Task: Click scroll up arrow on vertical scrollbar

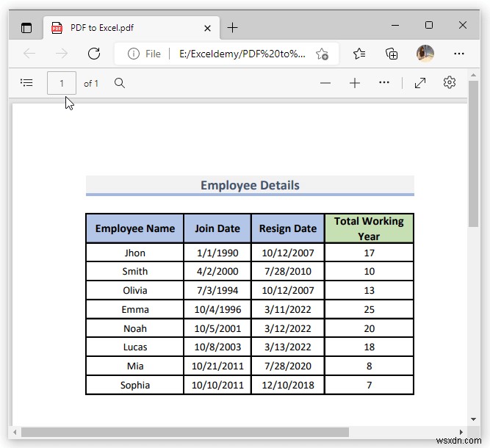Action: 473,75
